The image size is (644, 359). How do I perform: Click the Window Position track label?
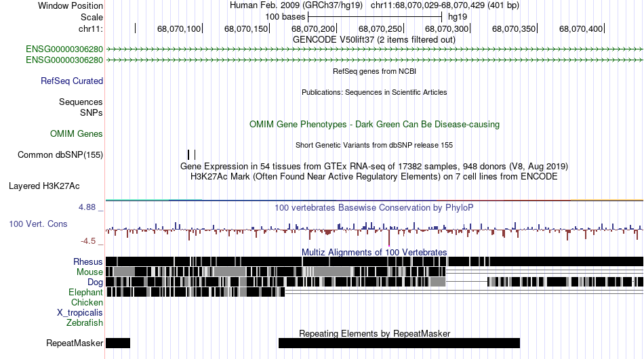(71, 5)
